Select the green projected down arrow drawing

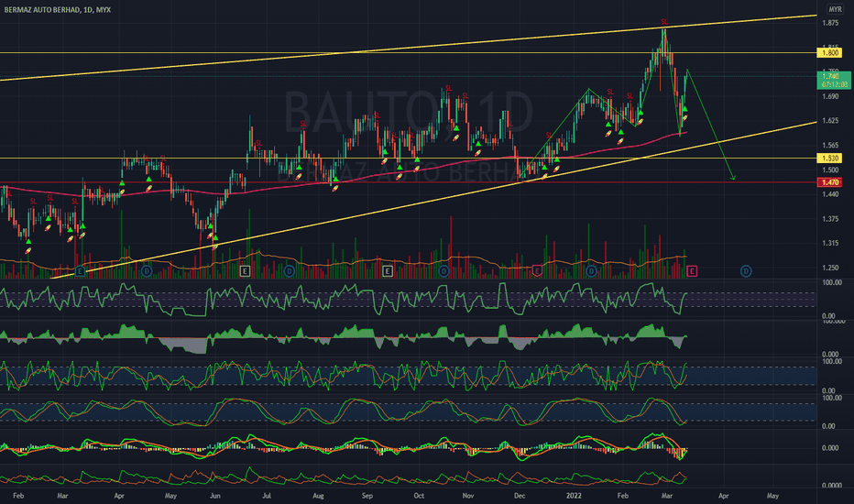tap(711, 126)
